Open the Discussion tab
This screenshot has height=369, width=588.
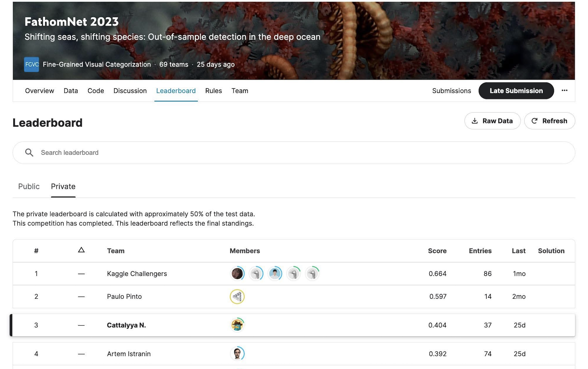[x=130, y=91]
